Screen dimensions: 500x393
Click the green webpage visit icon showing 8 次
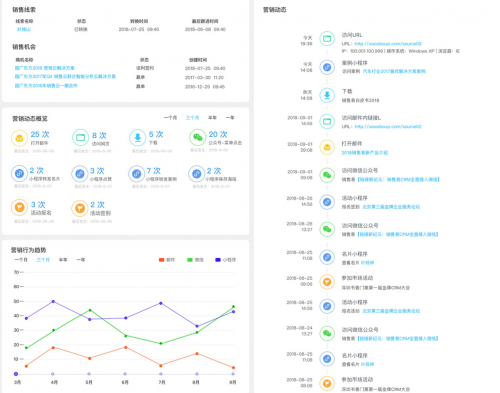click(x=80, y=138)
